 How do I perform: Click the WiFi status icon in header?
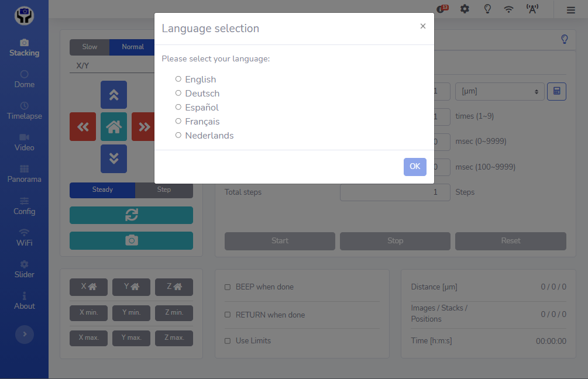click(x=509, y=9)
